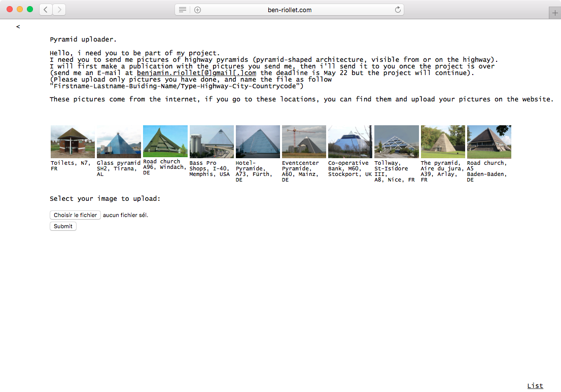Click the 'Choisir le fichier' button
Image resolution: width=561 pixels, height=392 pixels.
(x=75, y=216)
